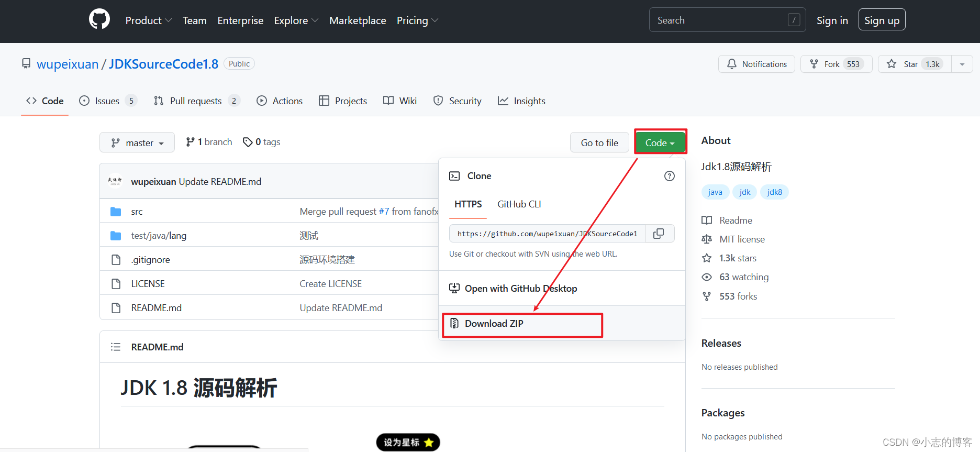
Task: Open the star list dropdown arrow
Action: 962,64
